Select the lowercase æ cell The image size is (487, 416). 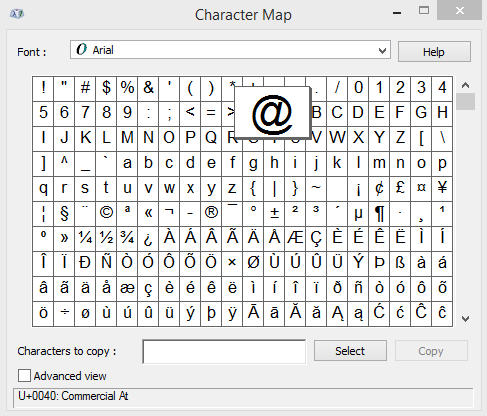(x=127, y=288)
